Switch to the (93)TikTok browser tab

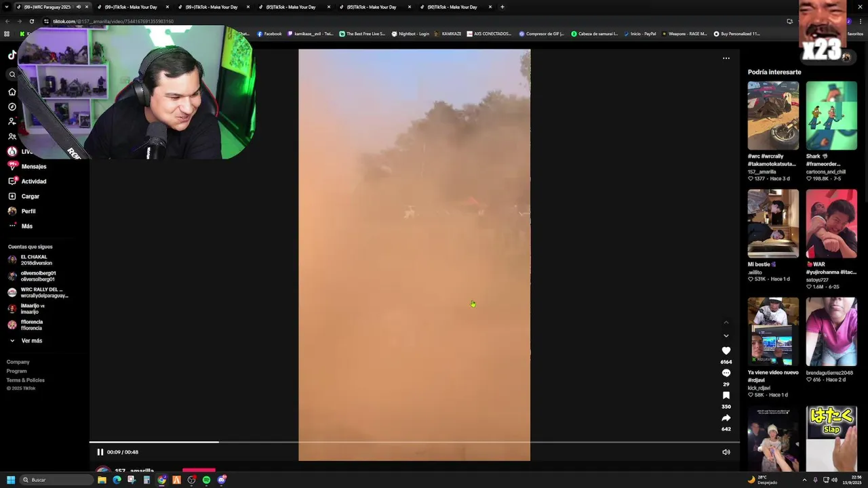click(x=292, y=7)
